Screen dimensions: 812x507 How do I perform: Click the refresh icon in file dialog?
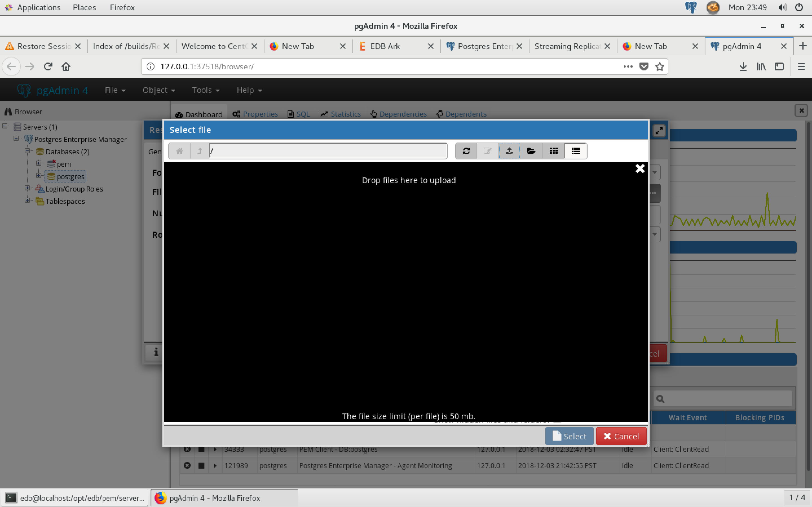pos(466,151)
